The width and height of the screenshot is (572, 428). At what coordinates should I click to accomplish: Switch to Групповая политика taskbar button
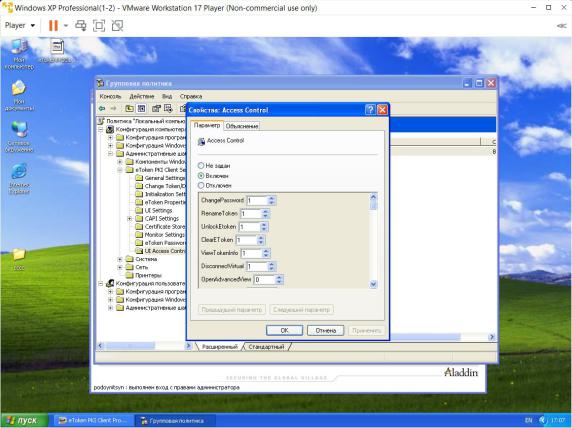[x=174, y=420]
